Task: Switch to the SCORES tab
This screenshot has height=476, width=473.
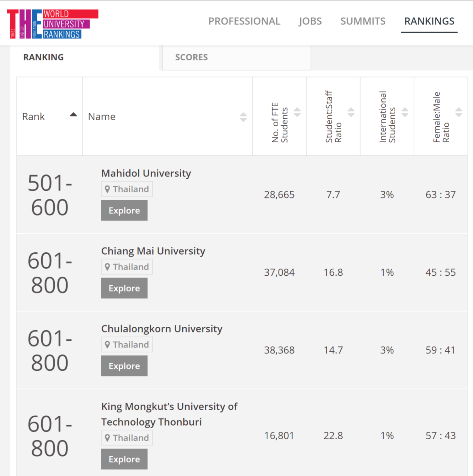Action: [x=191, y=57]
